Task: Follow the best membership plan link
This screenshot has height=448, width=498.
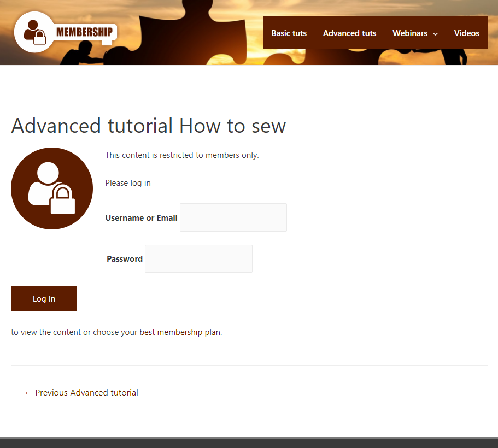Action: point(180,332)
